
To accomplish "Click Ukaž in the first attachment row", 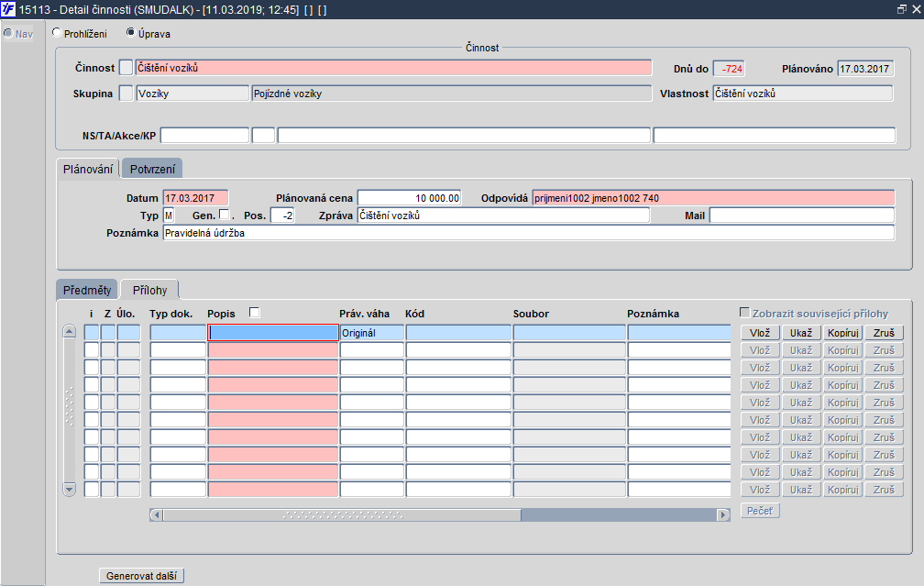I will tap(801, 333).
